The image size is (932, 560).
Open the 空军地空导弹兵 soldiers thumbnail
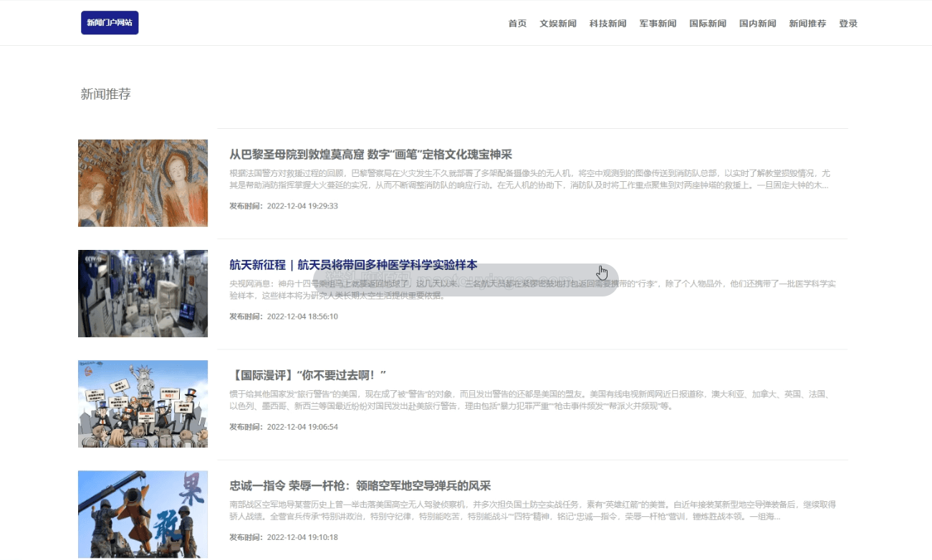pyautogui.click(x=143, y=514)
